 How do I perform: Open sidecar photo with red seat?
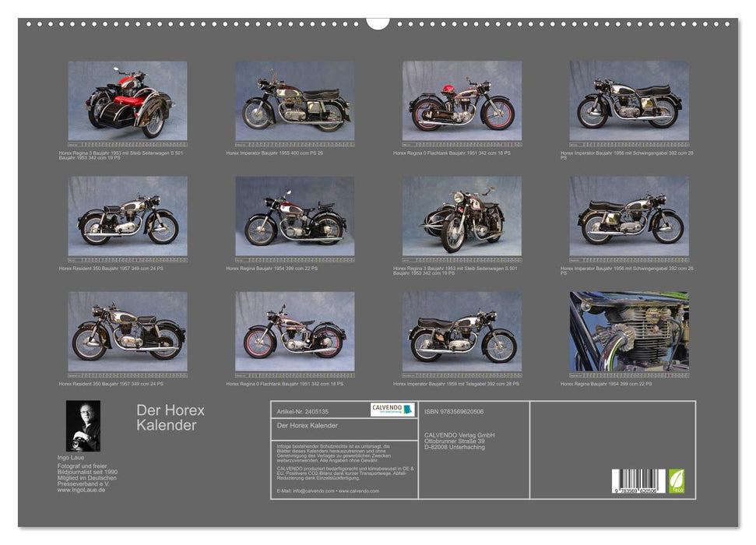[128, 100]
